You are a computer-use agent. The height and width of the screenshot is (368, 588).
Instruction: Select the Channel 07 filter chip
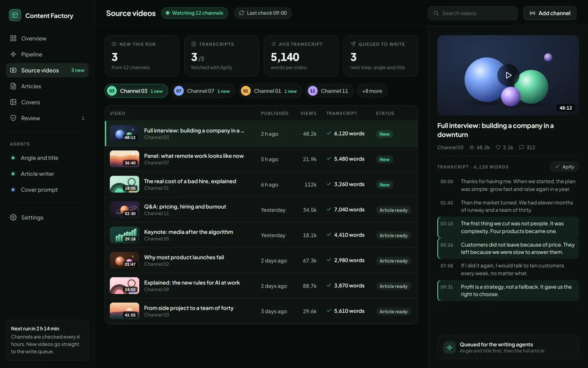point(203,91)
